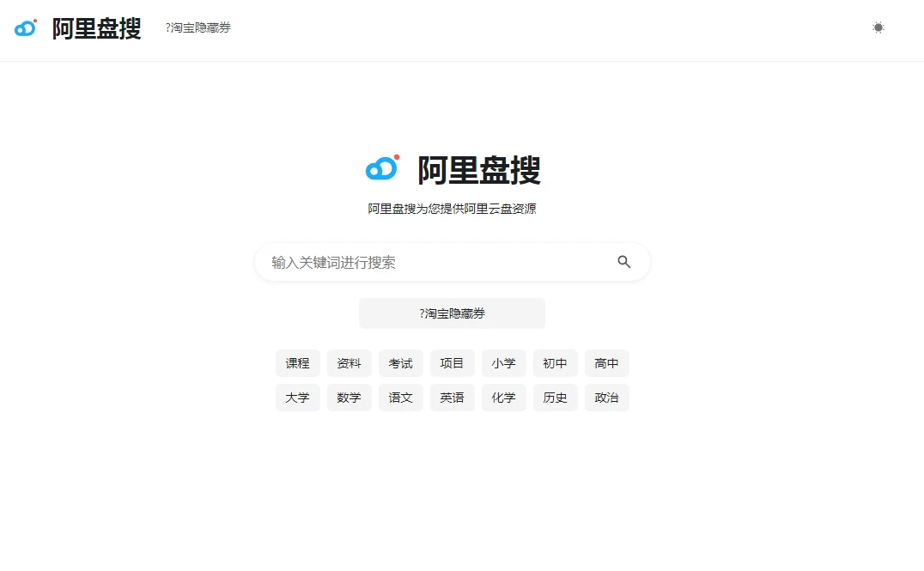Search the 资料 keyword tag
The height and width of the screenshot is (571, 924).
pyautogui.click(x=349, y=362)
